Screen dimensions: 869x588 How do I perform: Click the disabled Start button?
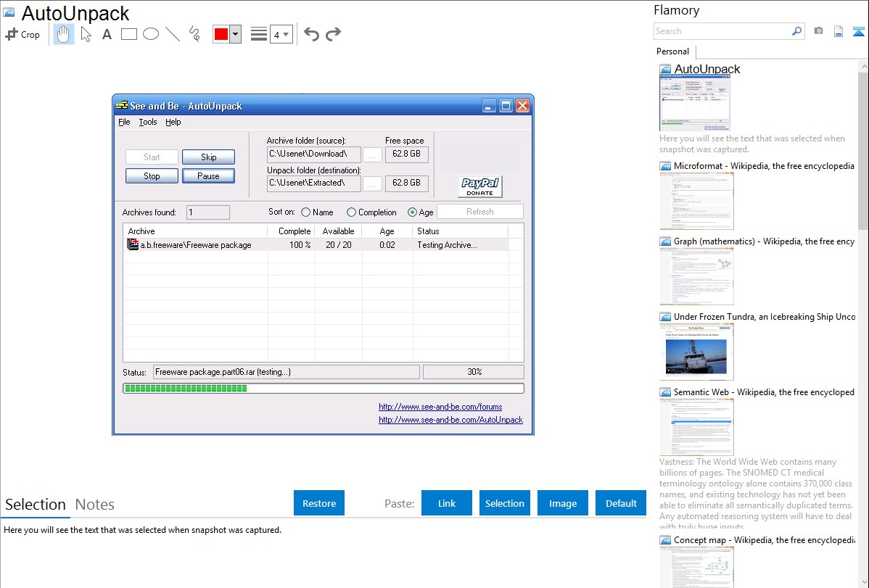152,157
